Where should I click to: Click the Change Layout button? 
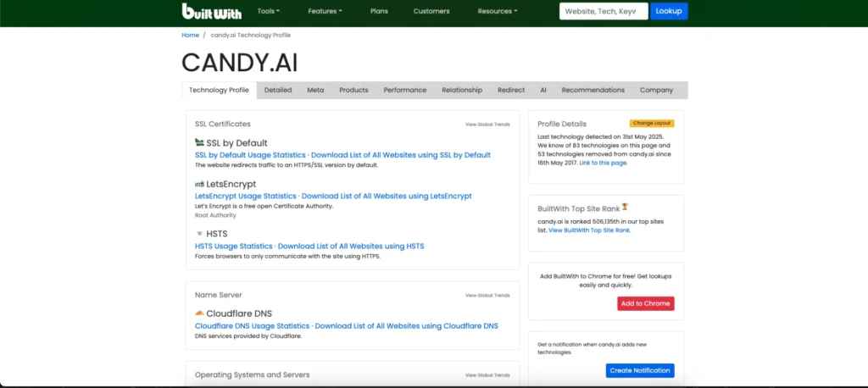click(x=652, y=124)
